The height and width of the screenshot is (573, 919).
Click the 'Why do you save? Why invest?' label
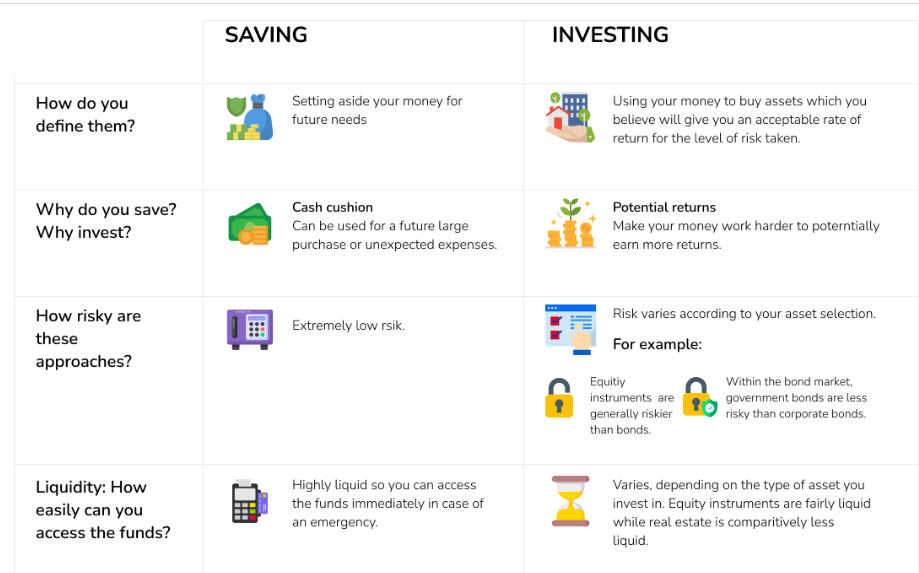106,221
